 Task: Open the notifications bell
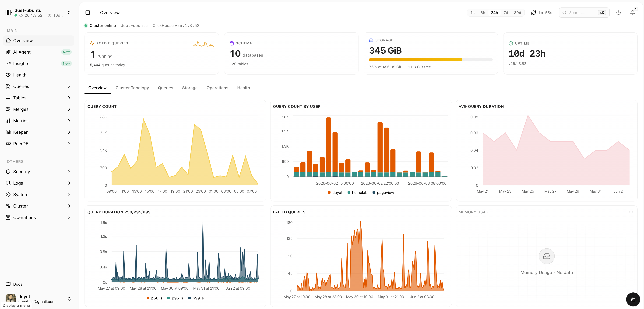(633, 13)
